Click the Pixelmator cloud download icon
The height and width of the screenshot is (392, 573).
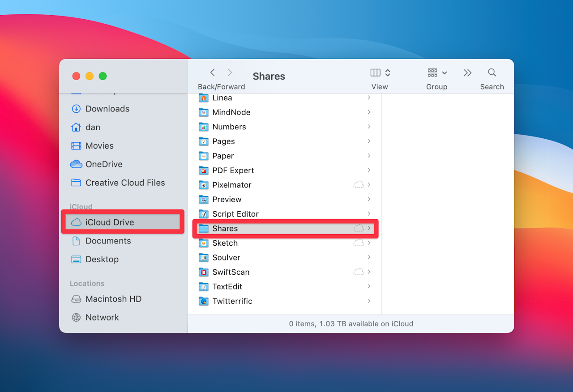pos(359,185)
